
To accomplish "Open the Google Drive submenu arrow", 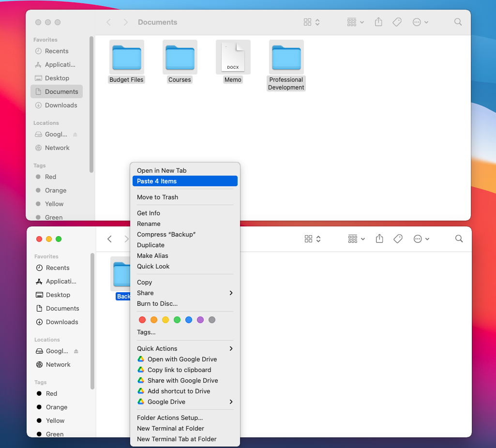I will tap(231, 402).
